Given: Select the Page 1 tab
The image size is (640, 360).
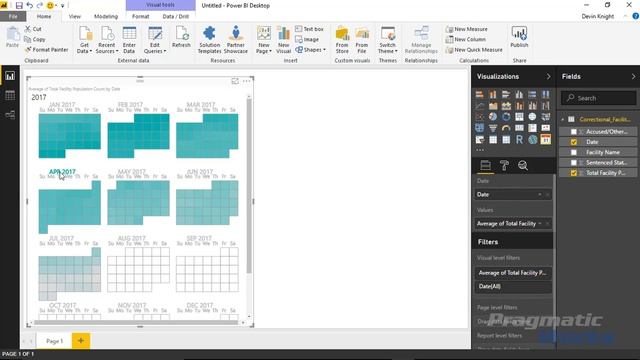Looking at the screenshot, I should [54, 341].
